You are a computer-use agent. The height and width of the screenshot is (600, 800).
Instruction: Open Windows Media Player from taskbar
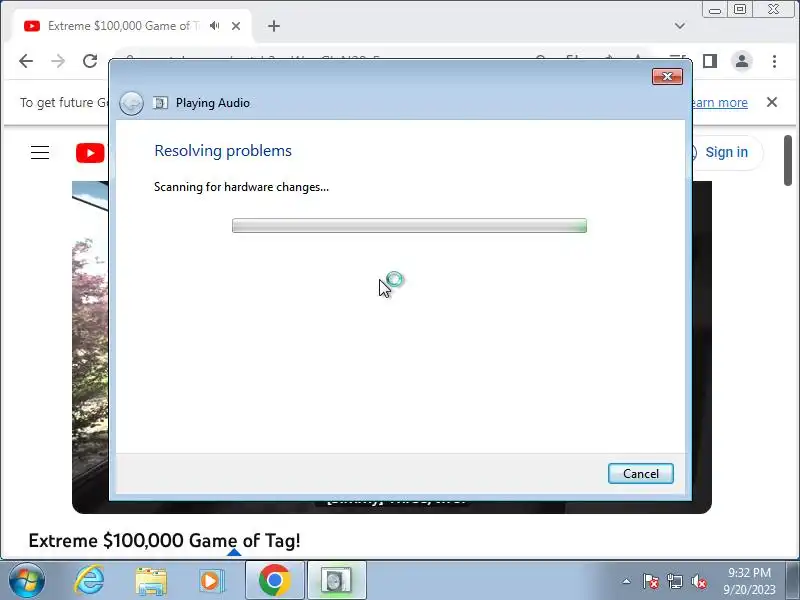coord(211,581)
